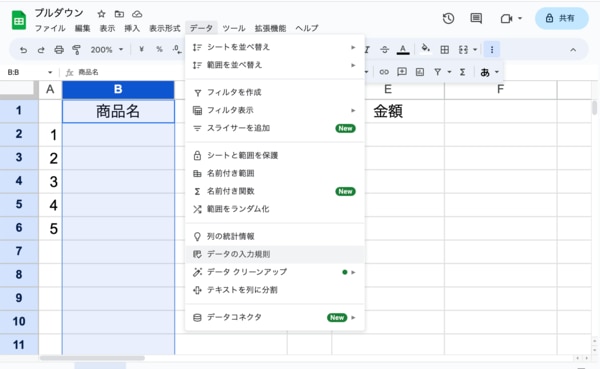This screenshot has width=600, height=369.
Task: Choose シートと範囲を保護
Action: tap(274, 155)
